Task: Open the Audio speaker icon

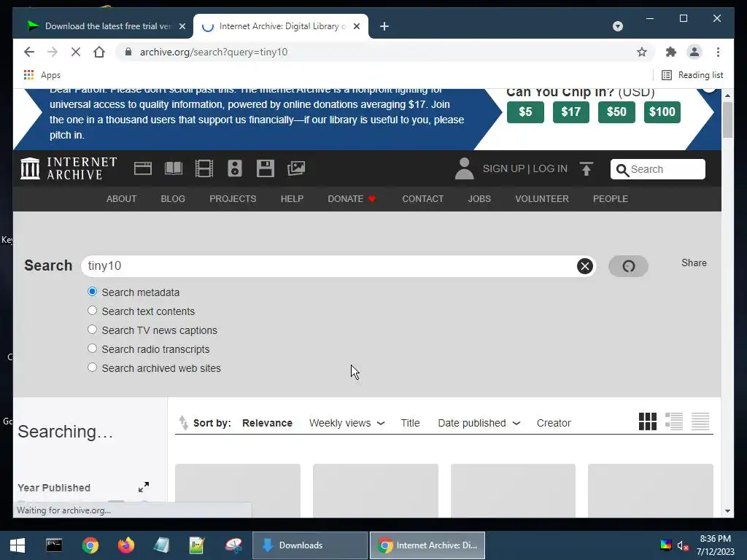Action: click(x=235, y=168)
